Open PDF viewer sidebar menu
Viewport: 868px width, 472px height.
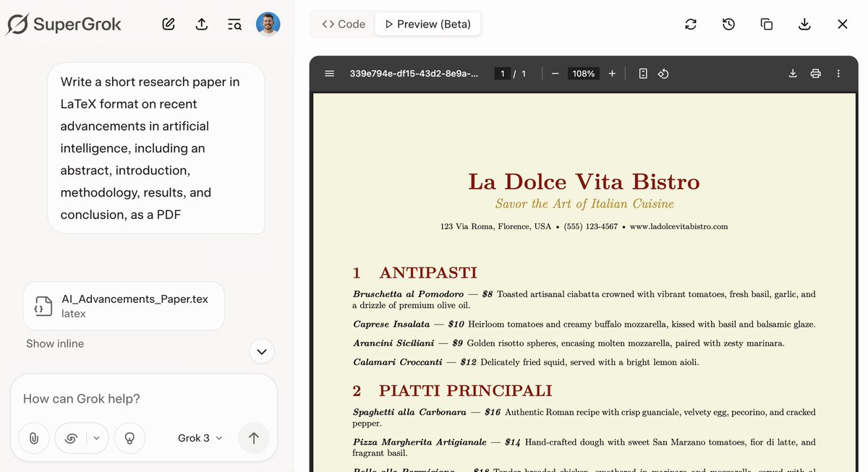click(x=330, y=73)
